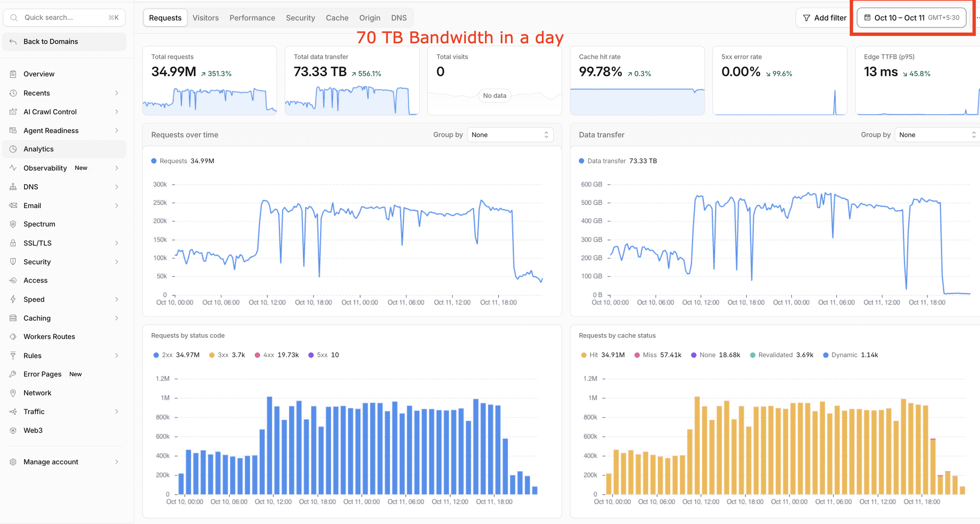The height and width of the screenshot is (524, 980).
Task: Switch to the Cache tab
Action: [x=337, y=18]
